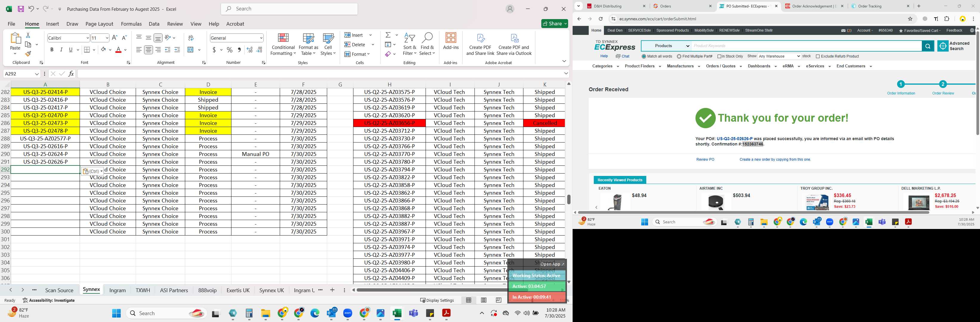The width and height of the screenshot is (980, 322).
Task: Select the Match all words radio button
Action: click(644, 56)
